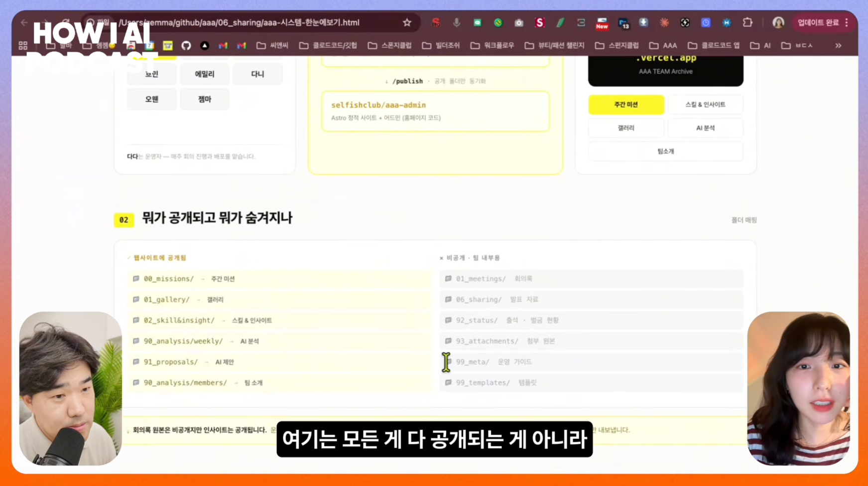Bookmark this page with the star icon
The width and height of the screenshot is (868, 486).
tap(407, 22)
